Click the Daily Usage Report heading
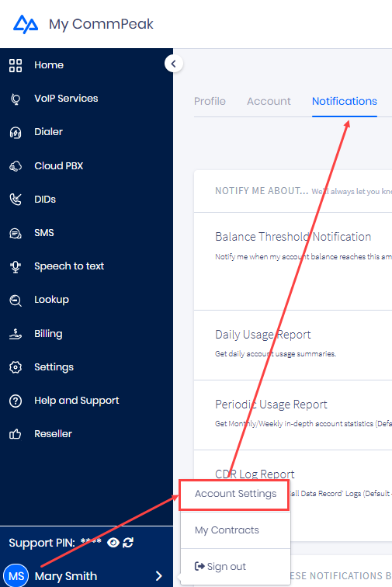 pyautogui.click(x=263, y=335)
